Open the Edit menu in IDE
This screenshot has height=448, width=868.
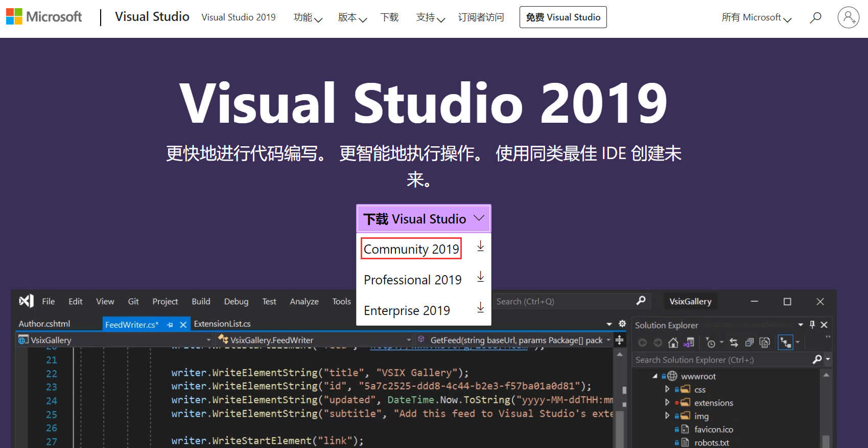pos(76,301)
